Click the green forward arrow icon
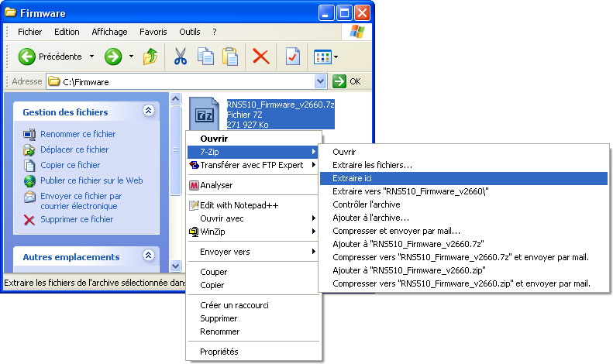Image resolution: width=613 pixels, height=364 pixels. pos(113,57)
